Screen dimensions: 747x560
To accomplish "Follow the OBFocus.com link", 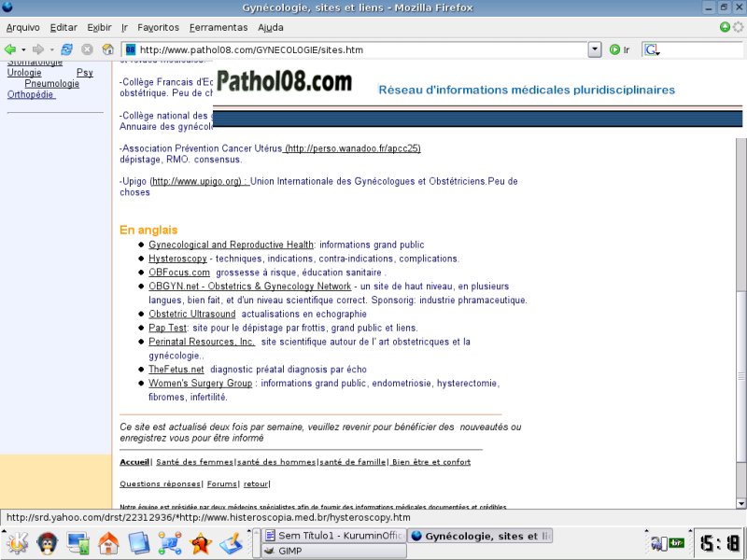I will pyautogui.click(x=178, y=273).
